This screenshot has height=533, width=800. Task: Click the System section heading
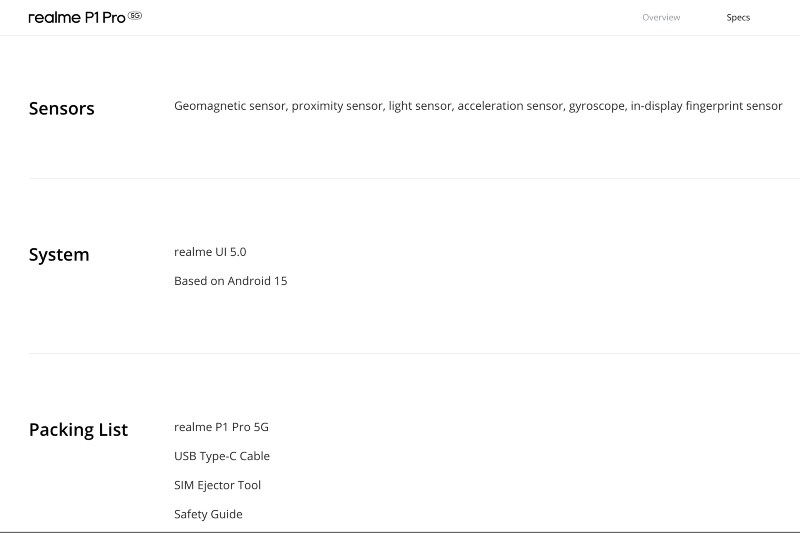[x=59, y=254]
